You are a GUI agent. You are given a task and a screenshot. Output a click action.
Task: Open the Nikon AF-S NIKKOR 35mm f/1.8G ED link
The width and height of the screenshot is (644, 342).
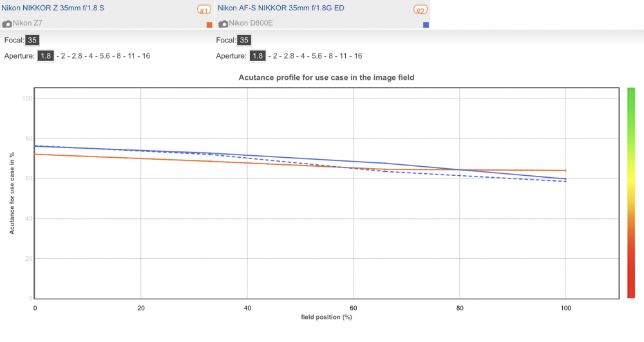(x=281, y=8)
